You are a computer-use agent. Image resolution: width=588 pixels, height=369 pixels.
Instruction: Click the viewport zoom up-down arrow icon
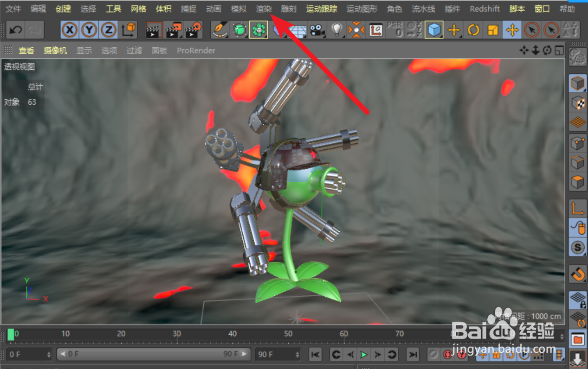(536, 50)
